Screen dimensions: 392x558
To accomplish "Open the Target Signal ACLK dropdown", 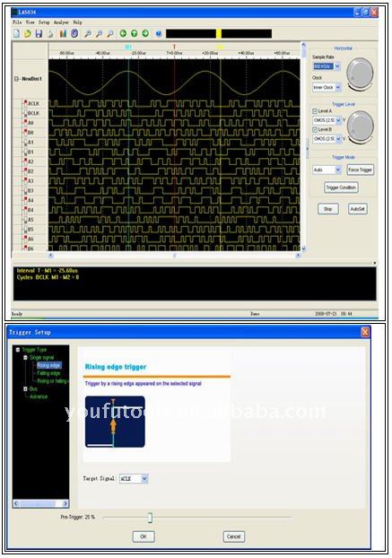I will [x=144, y=479].
